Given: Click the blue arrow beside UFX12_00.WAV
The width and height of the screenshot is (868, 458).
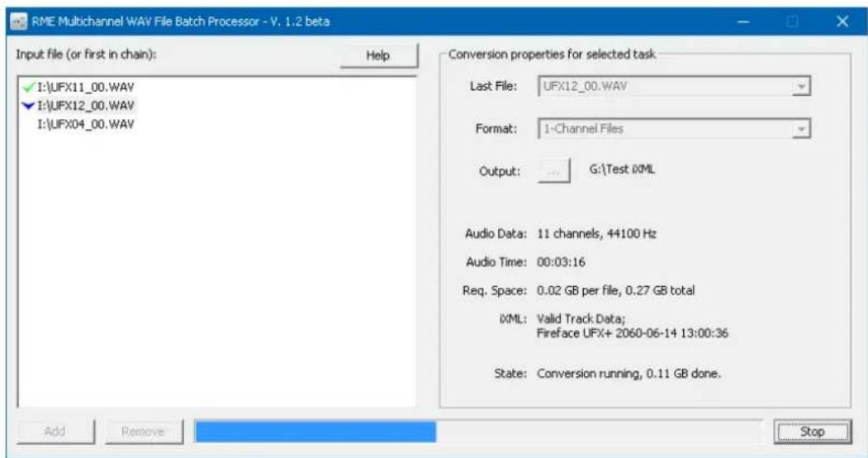Looking at the screenshot, I should coord(28,106).
